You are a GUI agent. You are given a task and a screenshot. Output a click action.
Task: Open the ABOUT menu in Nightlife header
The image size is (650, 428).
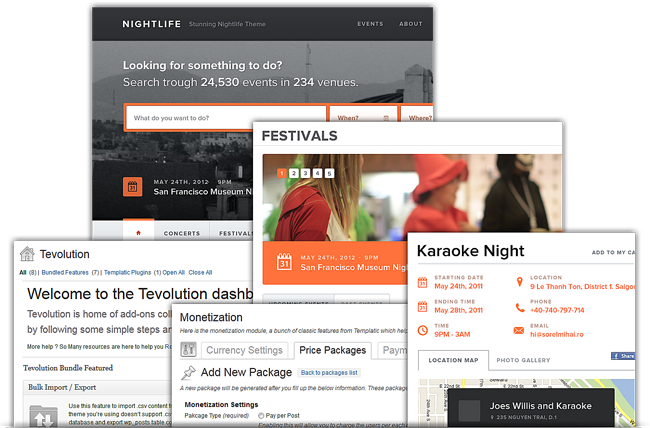[410, 24]
